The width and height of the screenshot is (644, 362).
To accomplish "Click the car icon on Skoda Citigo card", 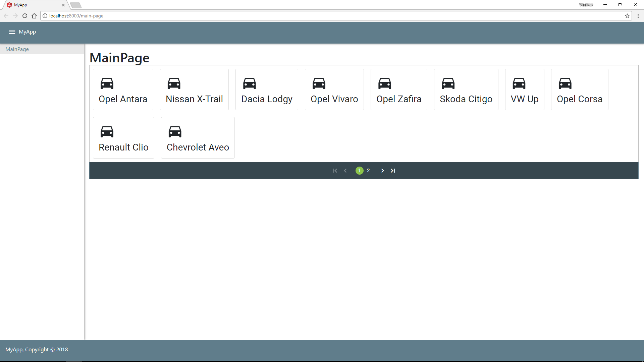I will click(x=448, y=83).
